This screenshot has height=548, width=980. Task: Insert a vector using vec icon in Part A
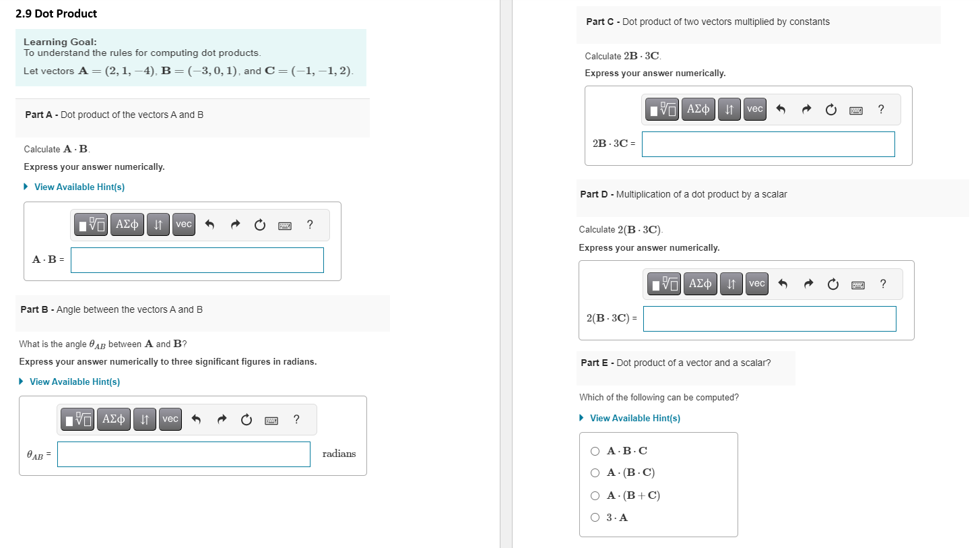(183, 224)
